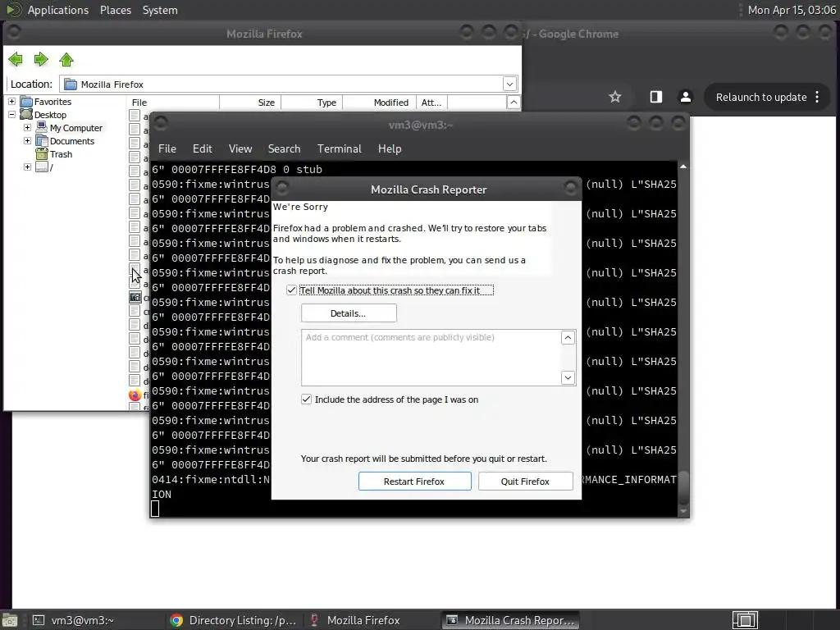Viewport: 840px width, 630px height.
Task: Click Restart Firefox button
Action: (414, 481)
